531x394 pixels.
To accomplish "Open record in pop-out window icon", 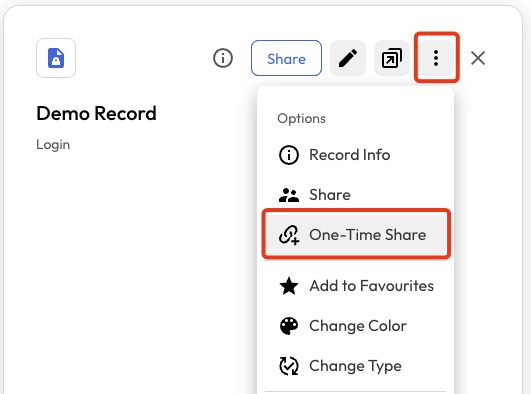I will (x=392, y=58).
